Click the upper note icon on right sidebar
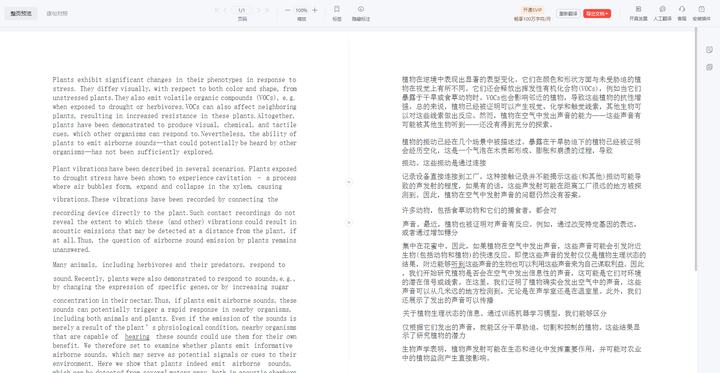This screenshot has width=720, height=373. 709,50
